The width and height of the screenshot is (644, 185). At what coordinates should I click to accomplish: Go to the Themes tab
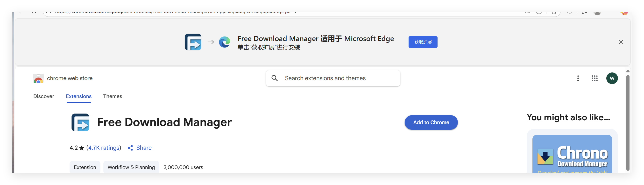tap(113, 97)
